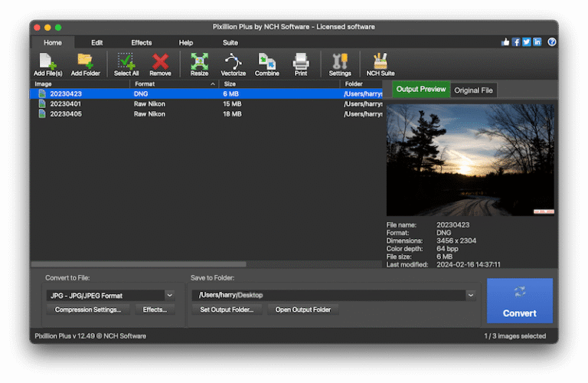Click the 3456 x 2304 dimensions value
The height and width of the screenshot is (383, 588).
pyautogui.click(x=456, y=241)
